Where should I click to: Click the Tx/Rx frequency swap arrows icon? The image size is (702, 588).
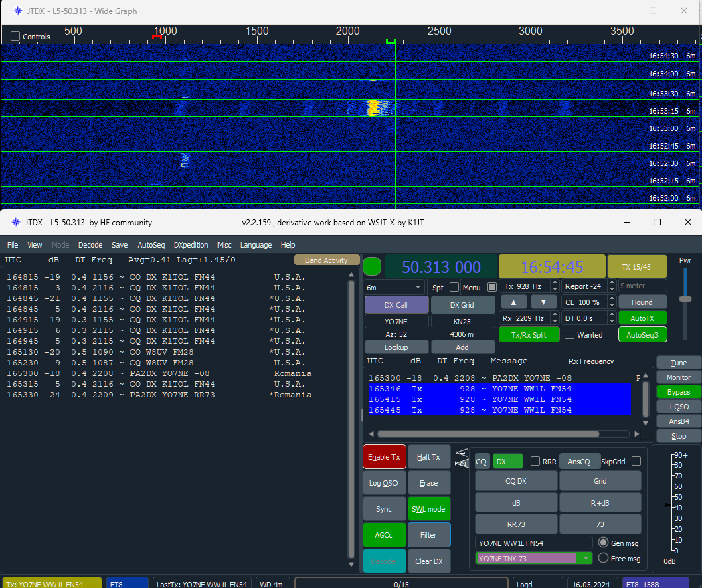pos(461,458)
